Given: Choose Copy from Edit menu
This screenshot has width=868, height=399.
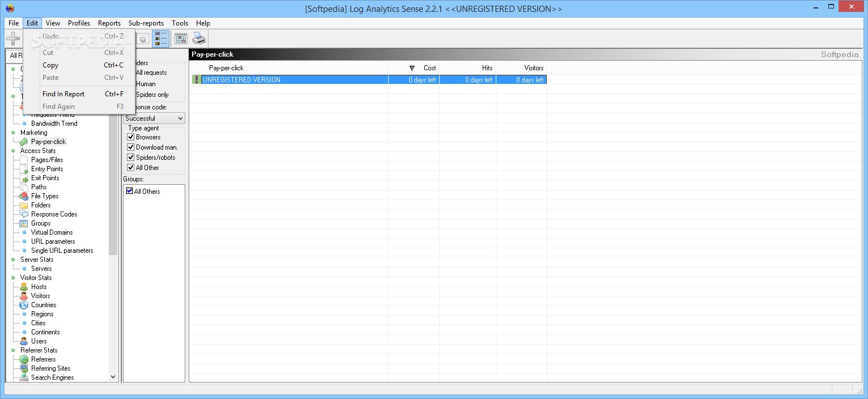Looking at the screenshot, I should [79, 65].
